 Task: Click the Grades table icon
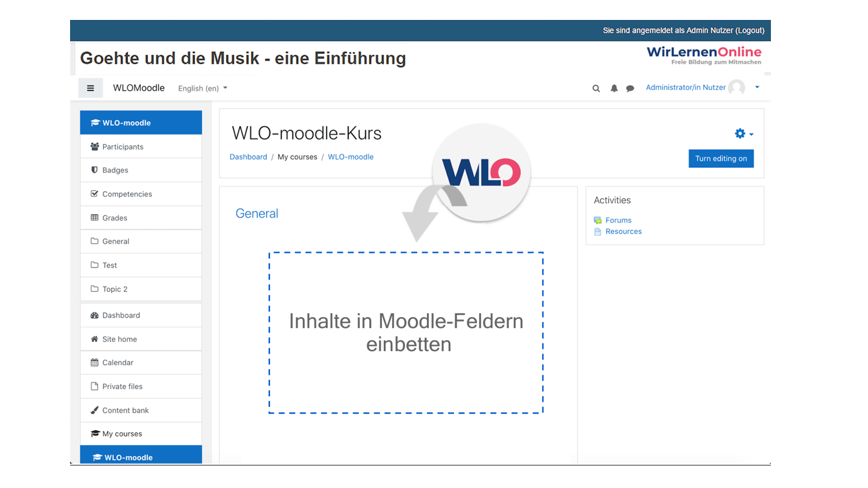click(x=95, y=217)
